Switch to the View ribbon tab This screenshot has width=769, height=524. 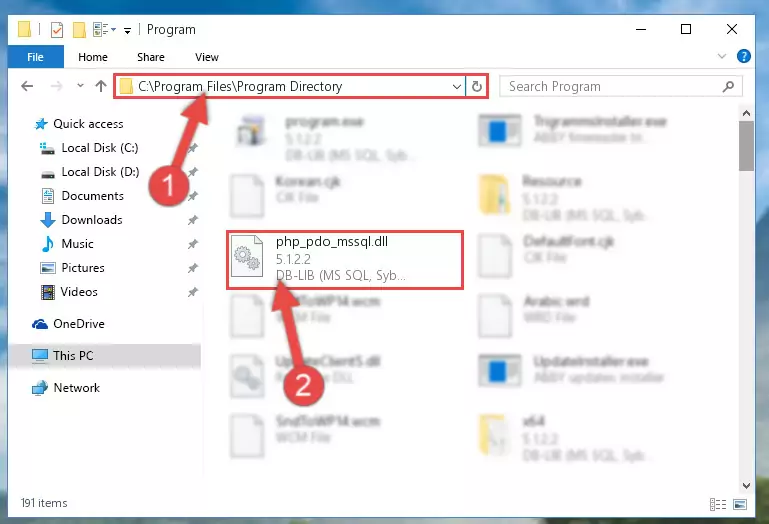[206, 57]
